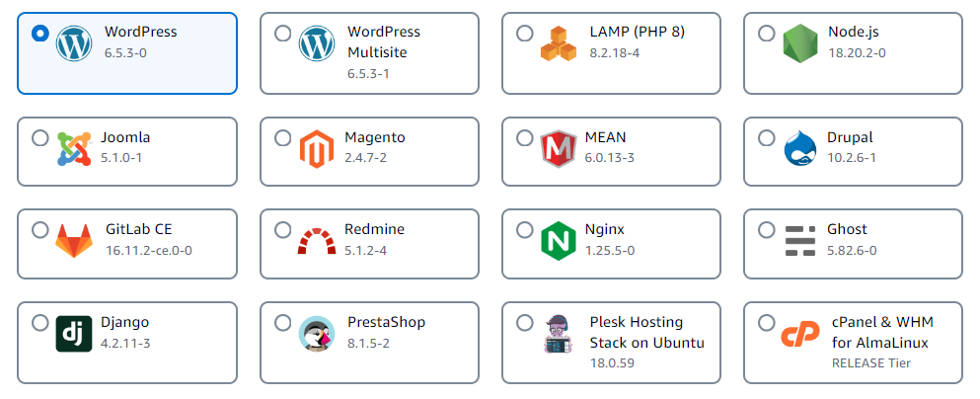Screen dimensions: 980x399
Task: Click the Nginx version 1.25.5-0 text
Action: click(610, 251)
